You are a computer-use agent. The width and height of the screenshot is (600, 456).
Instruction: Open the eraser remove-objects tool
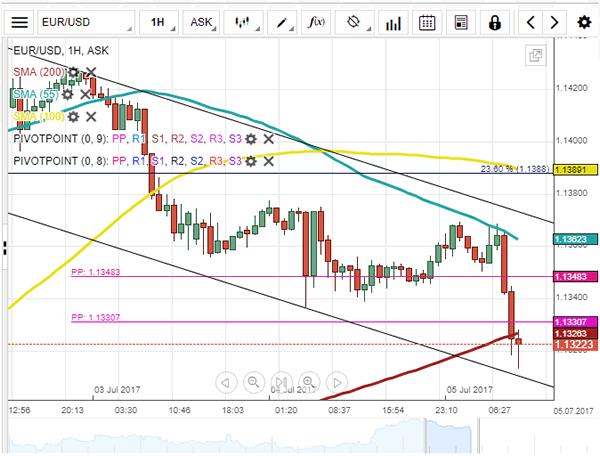pyautogui.click(x=354, y=23)
